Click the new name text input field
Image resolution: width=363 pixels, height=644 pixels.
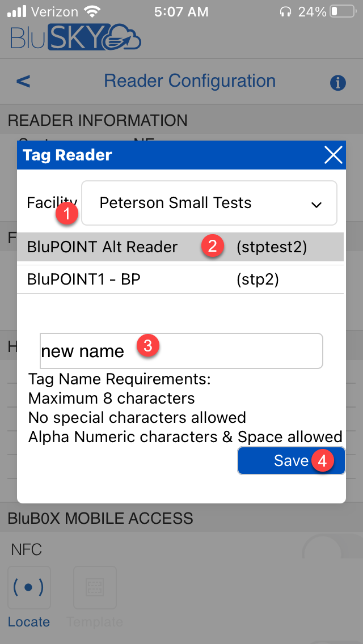(181, 350)
